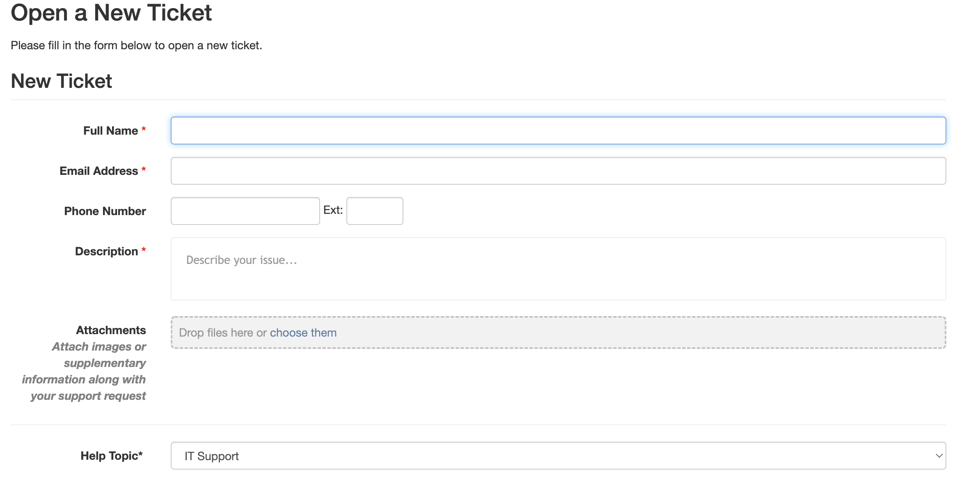Viewport: 980px width, 486px height.
Task: Click the Help Topic dropdown chevron arrow
Action: pyautogui.click(x=939, y=456)
